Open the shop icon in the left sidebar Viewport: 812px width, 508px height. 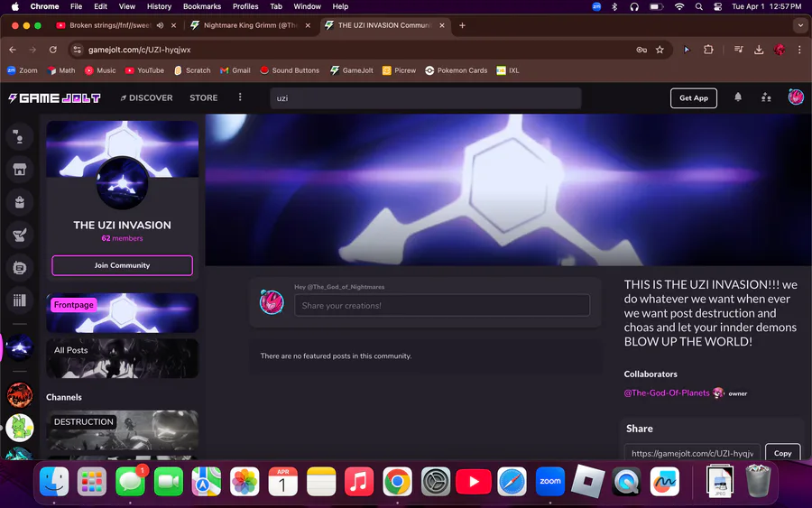tap(19, 170)
